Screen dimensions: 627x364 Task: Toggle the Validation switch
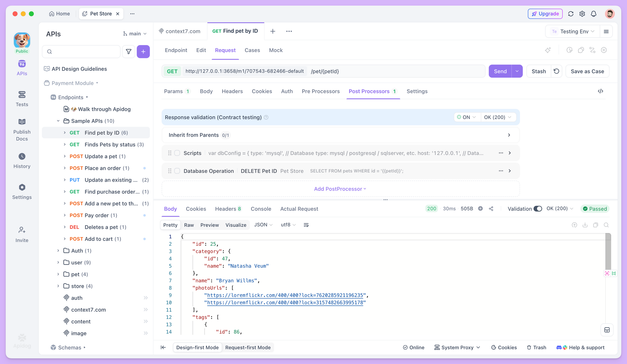(x=538, y=209)
